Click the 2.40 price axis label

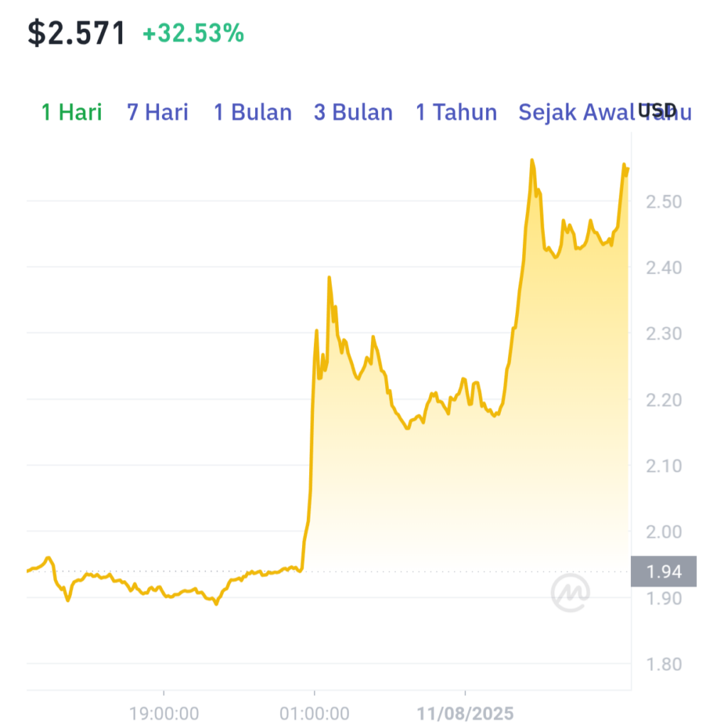pos(664,268)
